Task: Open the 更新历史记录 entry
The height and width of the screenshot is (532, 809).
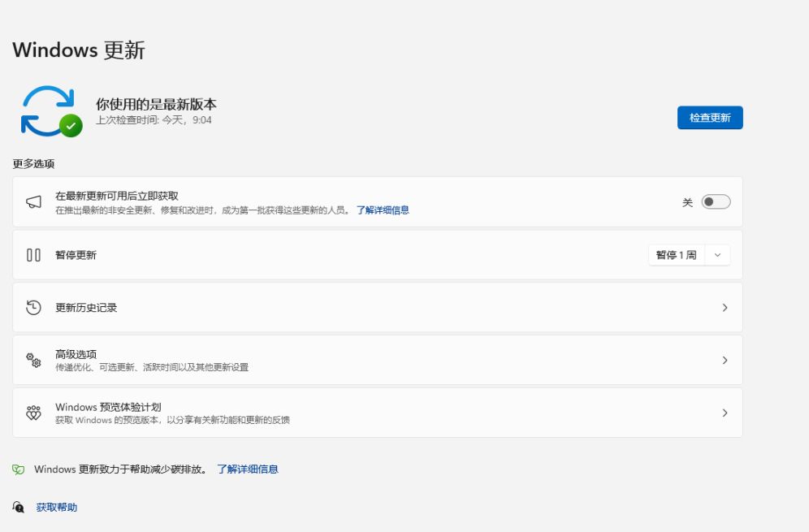Action: tap(378, 308)
